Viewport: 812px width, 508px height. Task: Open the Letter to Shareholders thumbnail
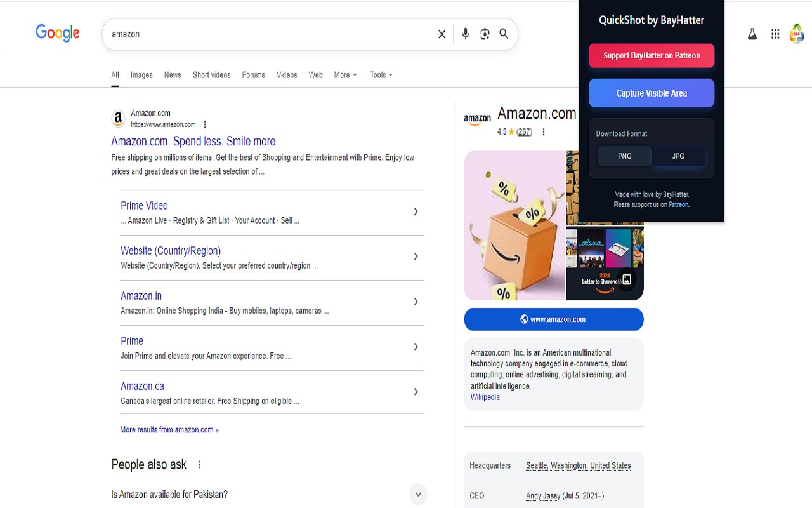605,264
